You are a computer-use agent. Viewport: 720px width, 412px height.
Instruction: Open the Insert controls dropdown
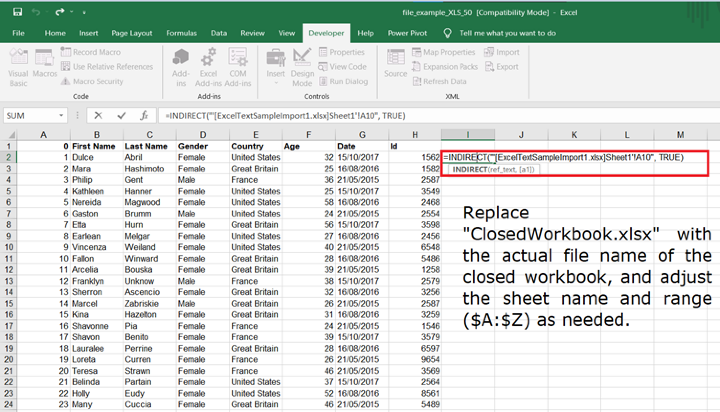click(x=276, y=66)
